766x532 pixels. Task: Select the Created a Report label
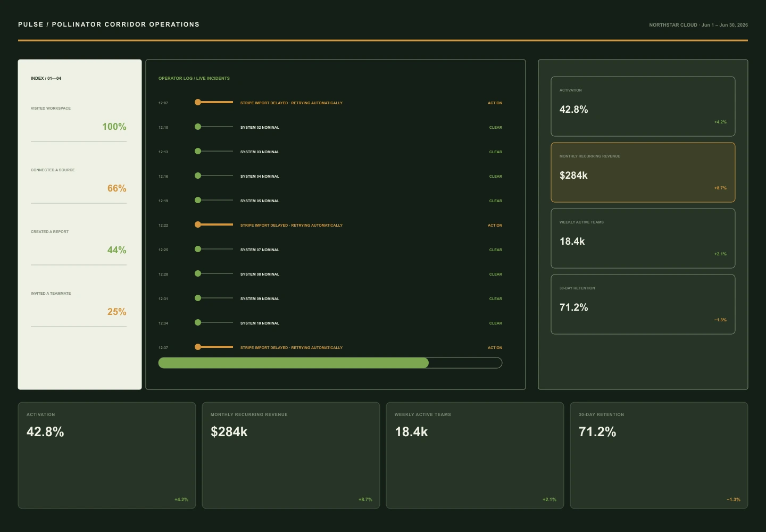click(49, 231)
